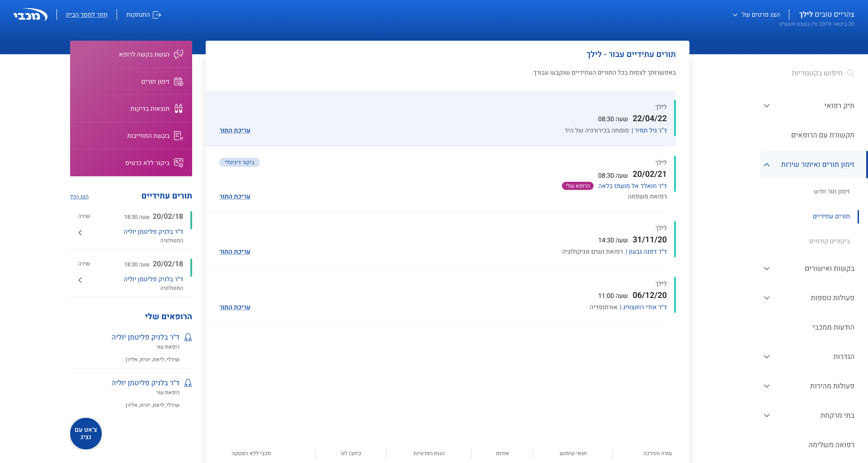Open אודות footer link
Viewport: 868px width, 463px height.
(502, 454)
